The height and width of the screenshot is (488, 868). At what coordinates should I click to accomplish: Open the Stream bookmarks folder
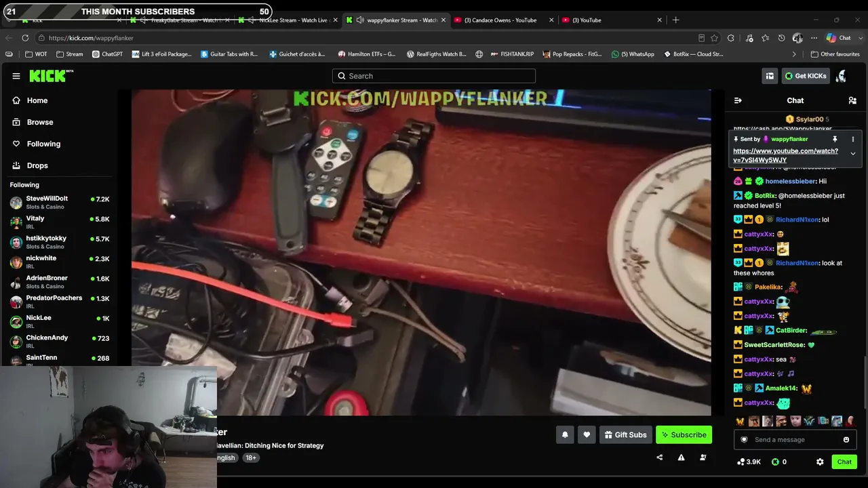click(70, 54)
